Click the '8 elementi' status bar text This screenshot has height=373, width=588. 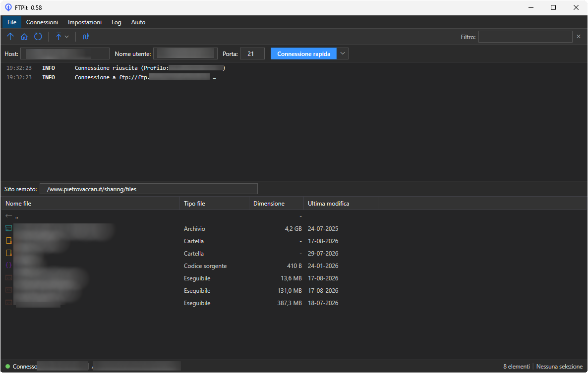point(517,366)
